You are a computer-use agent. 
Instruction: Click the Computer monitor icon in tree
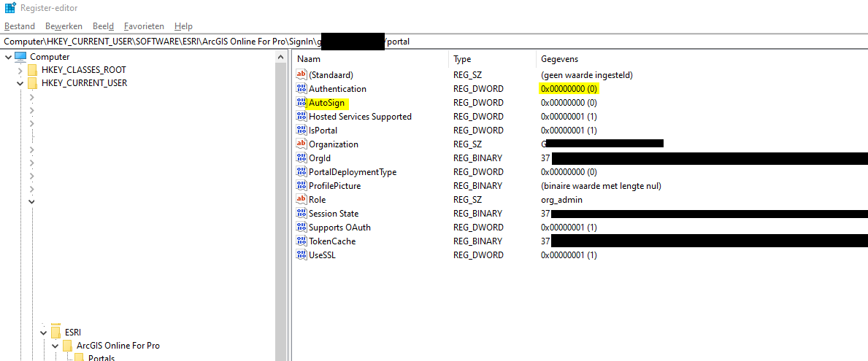point(20,56)
